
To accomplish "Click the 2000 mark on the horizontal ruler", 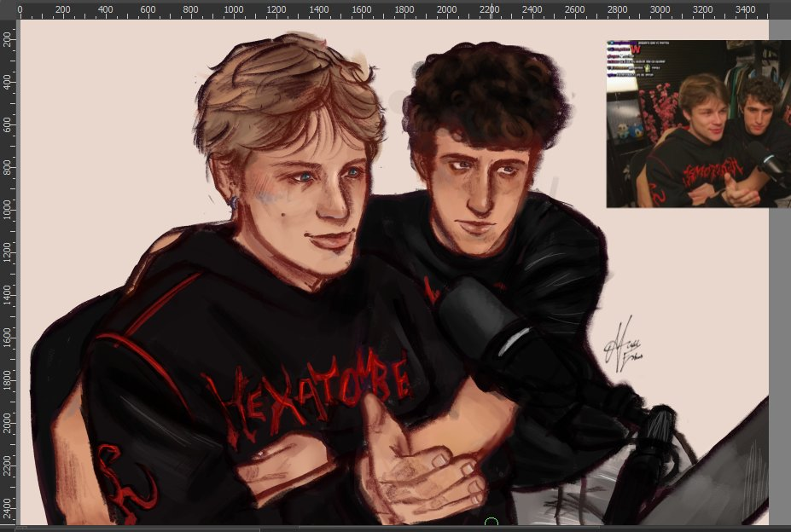I will click(446, 10).
